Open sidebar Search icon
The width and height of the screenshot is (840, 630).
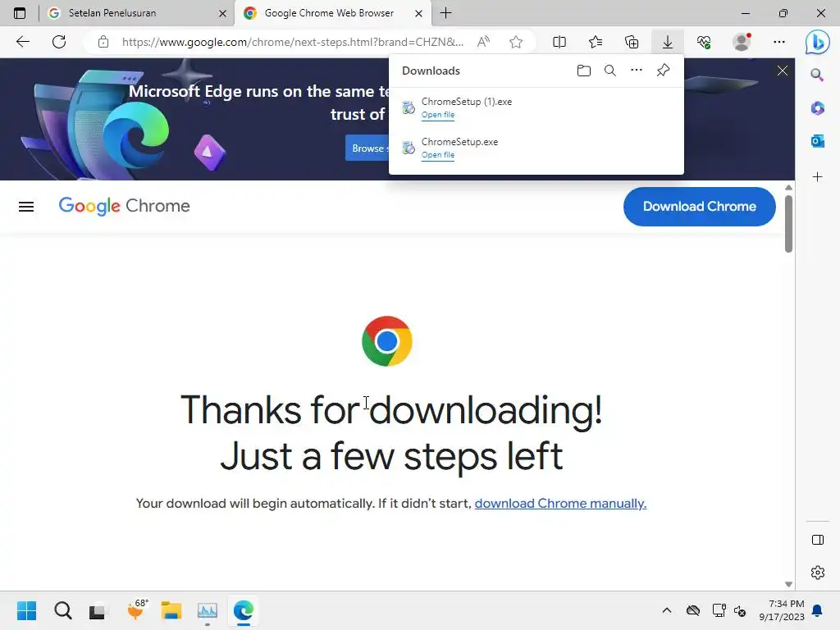tap(817, 75)
